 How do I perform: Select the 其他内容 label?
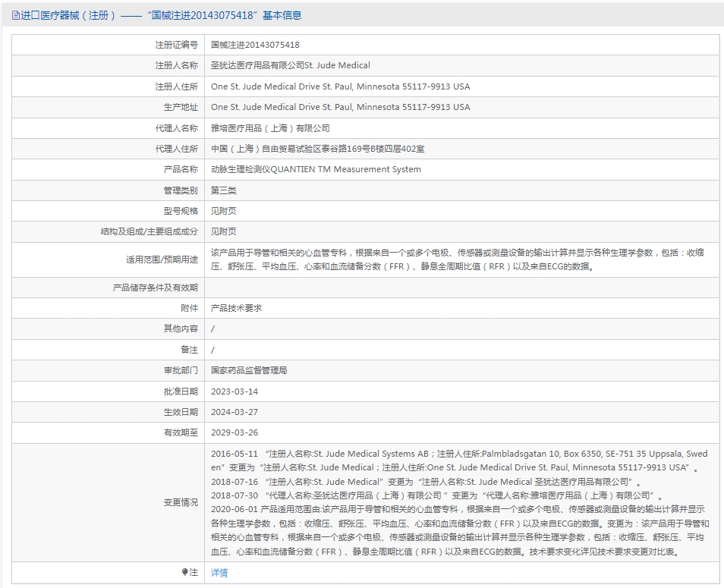click(181, 329)
